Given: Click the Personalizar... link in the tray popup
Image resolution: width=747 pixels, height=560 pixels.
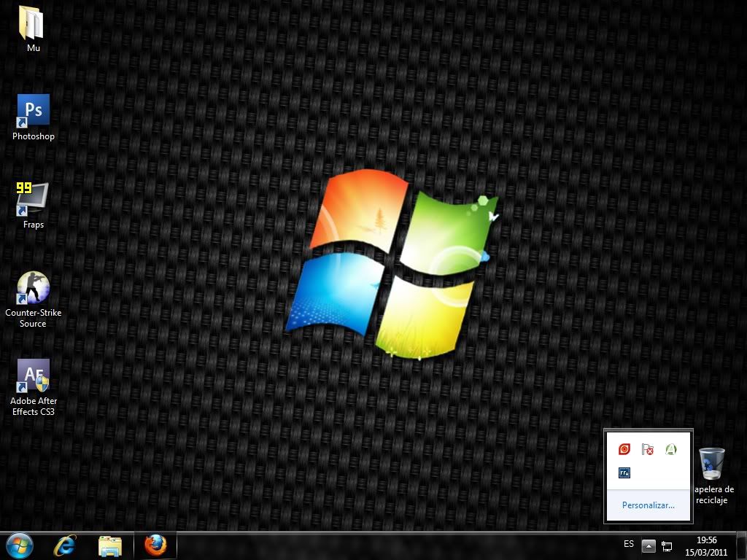Looking at the screenshot, I should [x=648, y=505].
